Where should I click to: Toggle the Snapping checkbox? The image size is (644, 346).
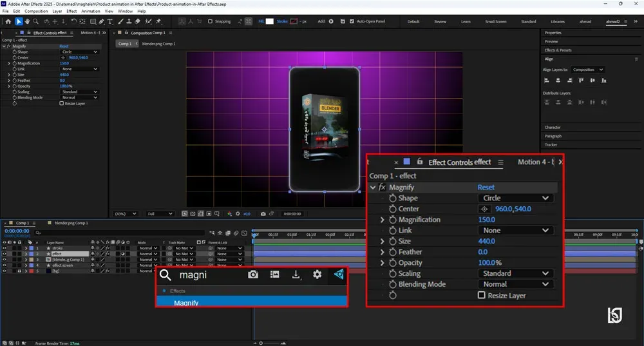[211, 21]
